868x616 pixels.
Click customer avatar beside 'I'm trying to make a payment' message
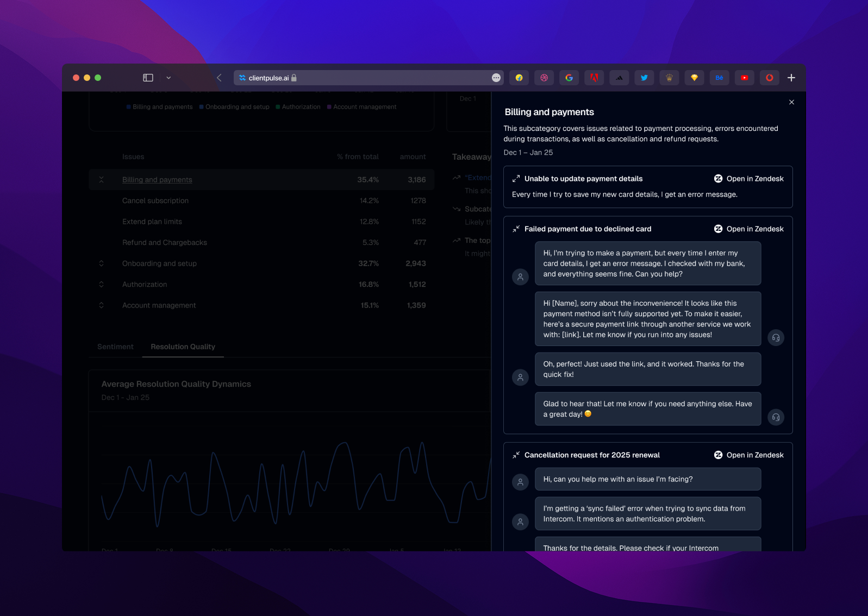tap(520, 277)
